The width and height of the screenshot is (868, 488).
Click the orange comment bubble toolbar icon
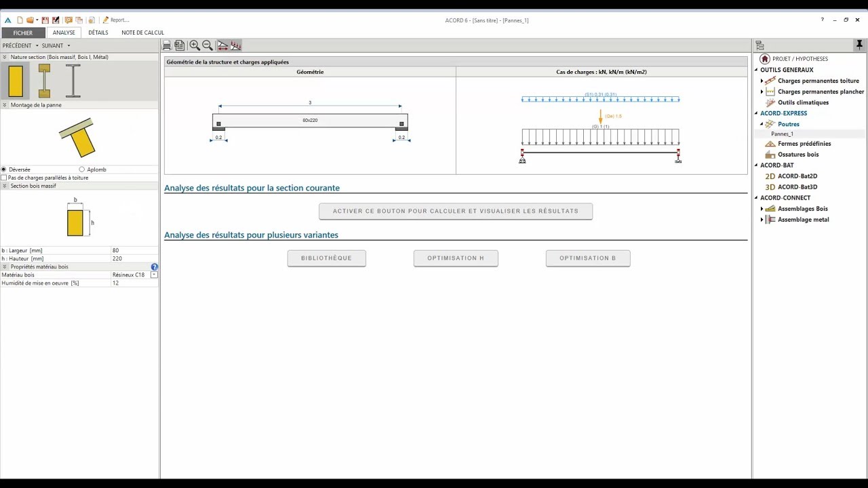tap(68, 20)
